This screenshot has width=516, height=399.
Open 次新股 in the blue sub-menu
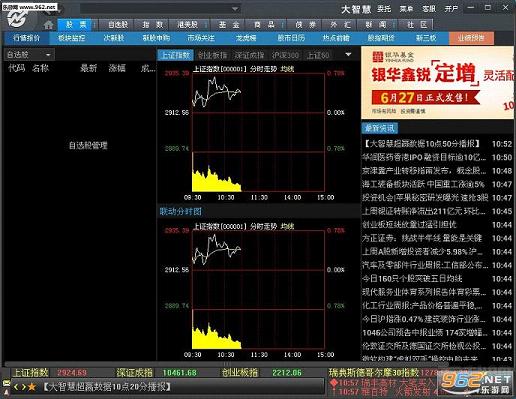113,38
